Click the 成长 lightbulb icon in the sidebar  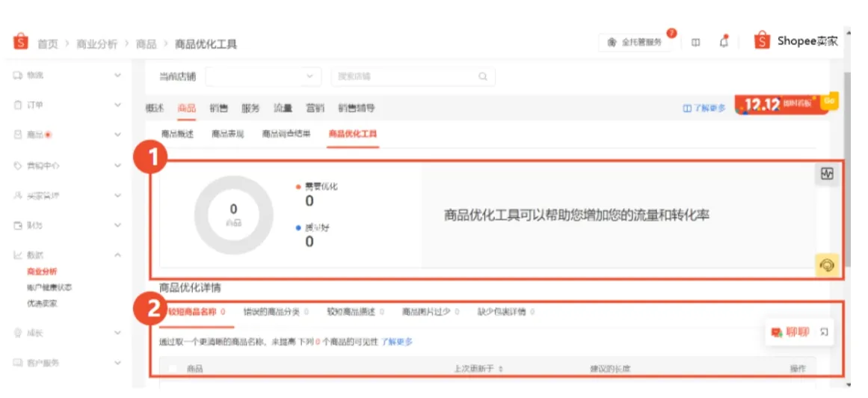[18, 333]
